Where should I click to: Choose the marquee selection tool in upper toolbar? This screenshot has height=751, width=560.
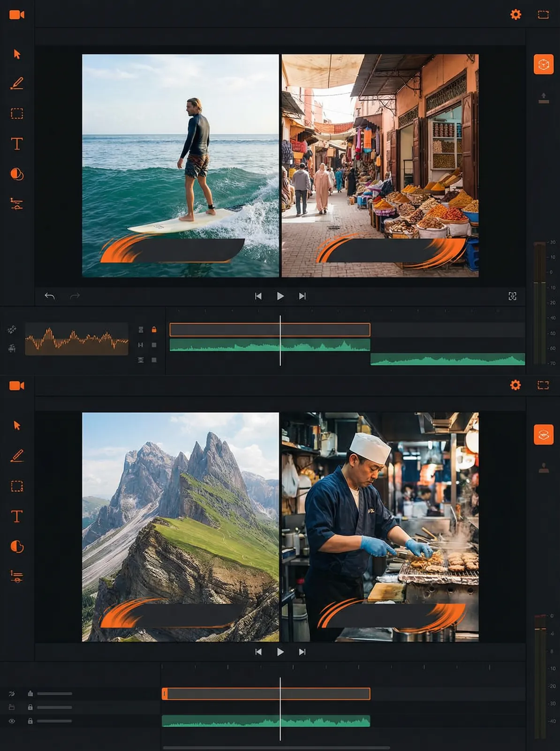(17, 114)
